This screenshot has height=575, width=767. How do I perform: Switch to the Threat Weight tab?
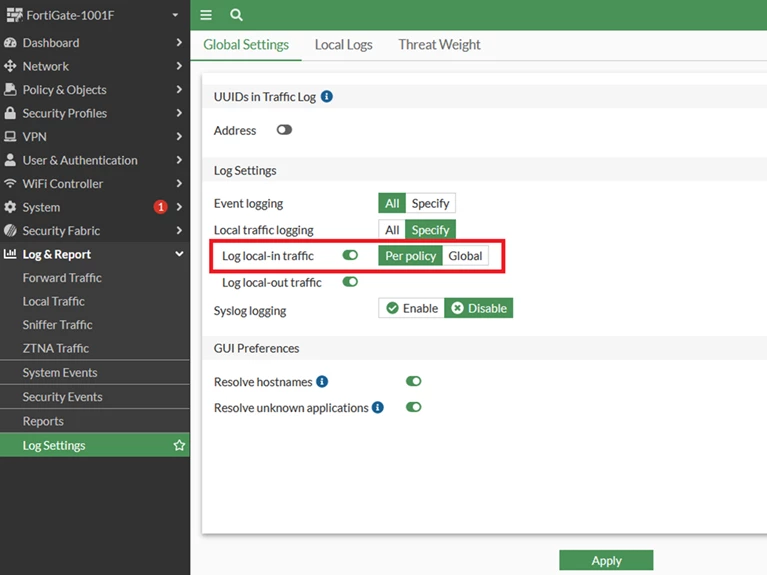point(439,45)
